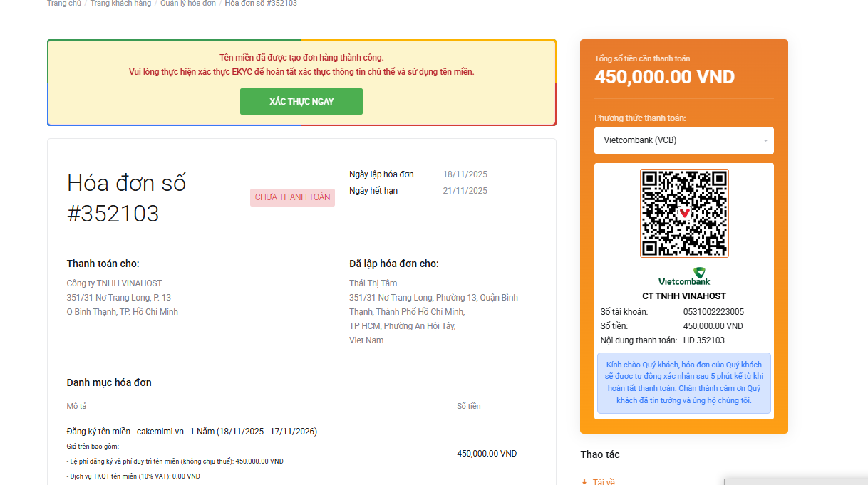
Task: Click the orange total amount 450,000.00 VND header
Action: [664, 76]
